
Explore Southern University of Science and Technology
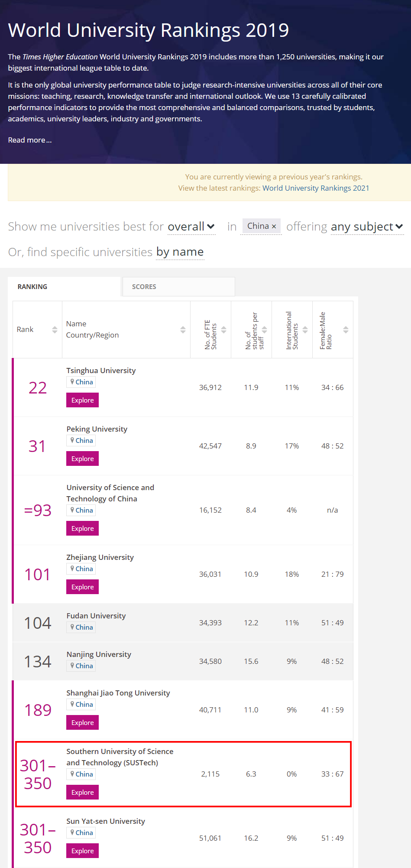tap(82, 792)
